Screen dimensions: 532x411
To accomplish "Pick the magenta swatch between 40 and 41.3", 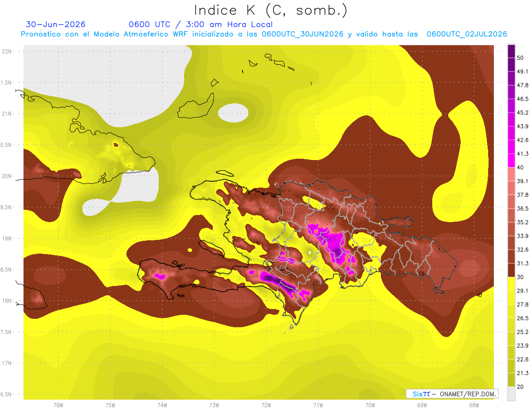I will click(x=511, y=160).
